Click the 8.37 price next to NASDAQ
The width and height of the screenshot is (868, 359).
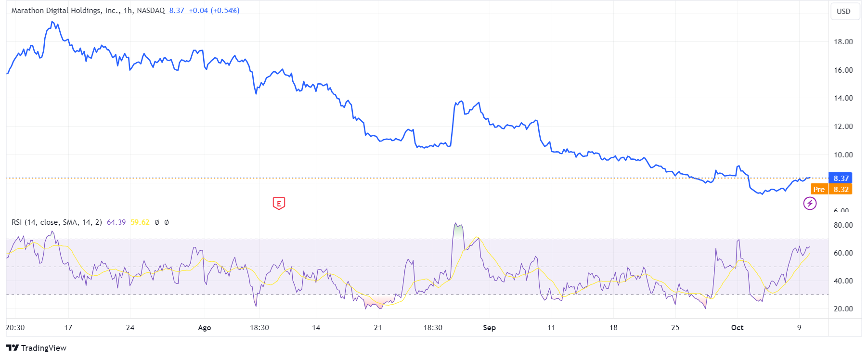point(177,10)
